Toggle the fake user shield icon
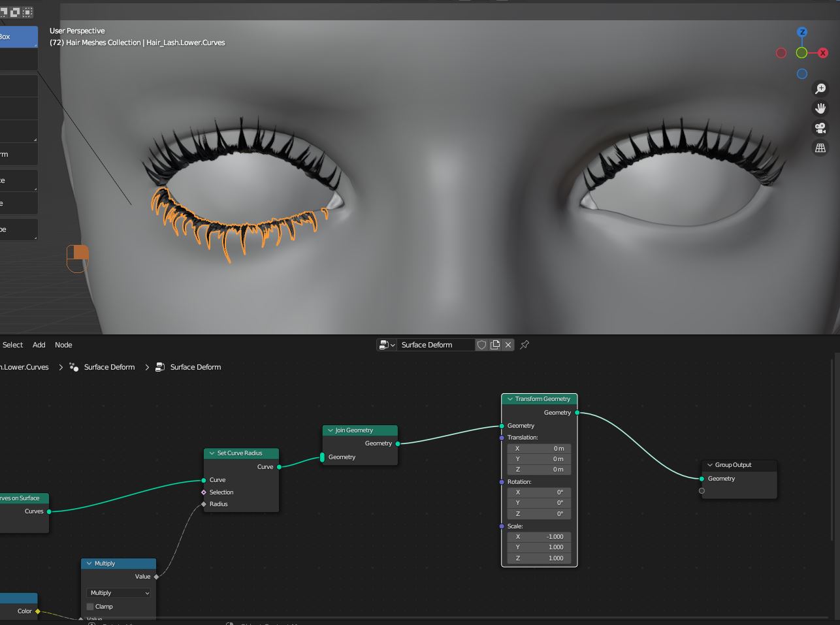The height and width of the screenshot is (625, 840). click(x=481, y=345)
